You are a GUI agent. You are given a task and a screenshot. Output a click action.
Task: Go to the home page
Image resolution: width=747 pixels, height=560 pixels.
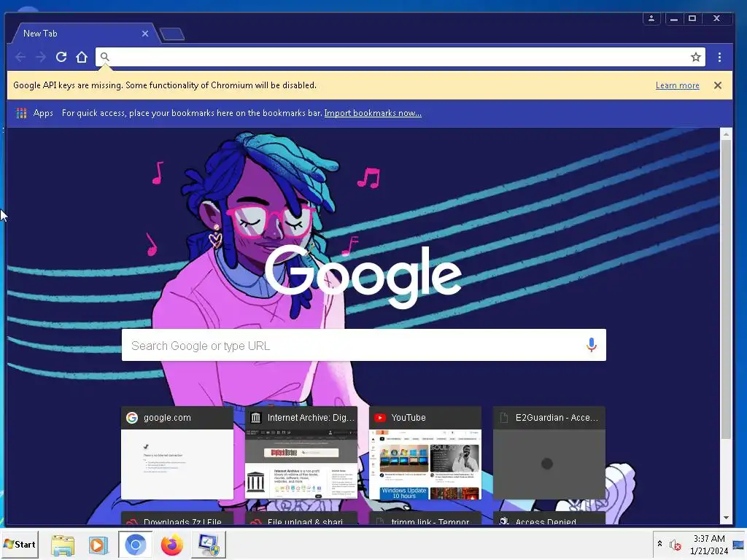click(x=82, y=57)
